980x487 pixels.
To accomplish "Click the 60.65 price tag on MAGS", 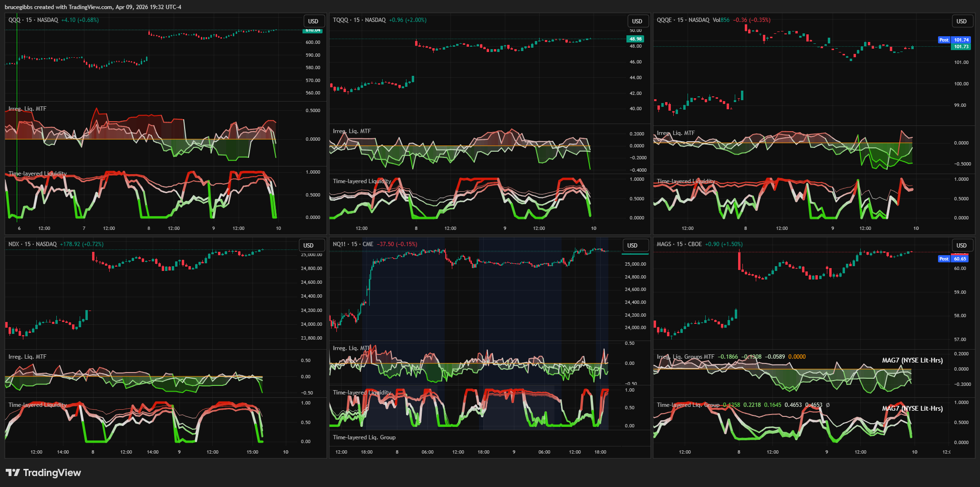I will tap(960, 259).
